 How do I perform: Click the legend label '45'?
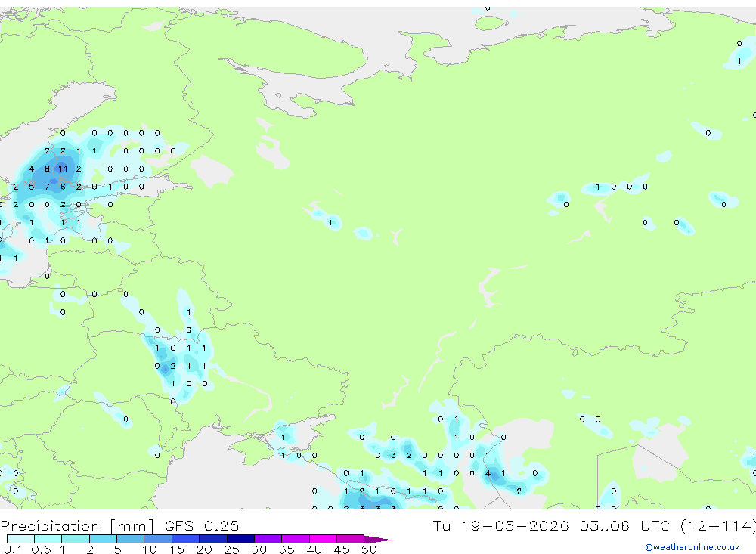click(342, 549)
